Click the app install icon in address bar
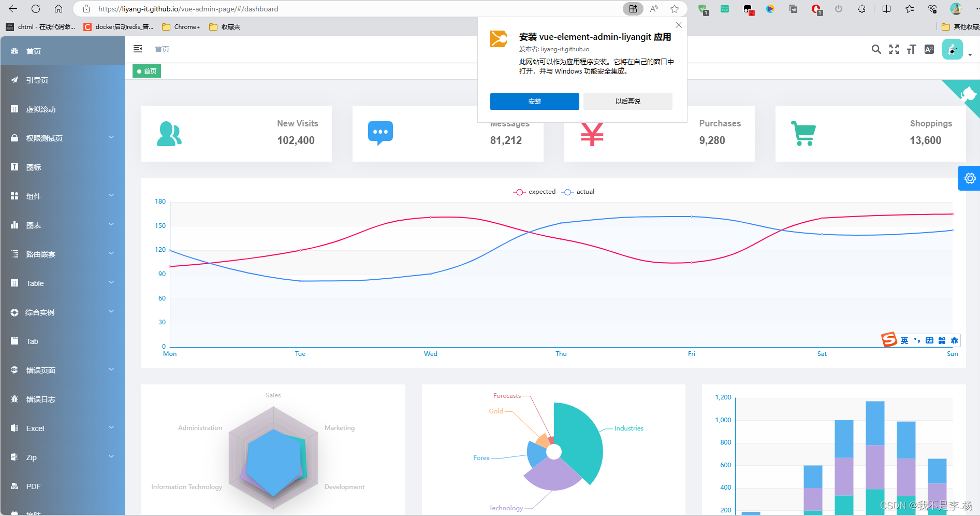Viewport: 980px width, 516px height. [x=633, y=9]
